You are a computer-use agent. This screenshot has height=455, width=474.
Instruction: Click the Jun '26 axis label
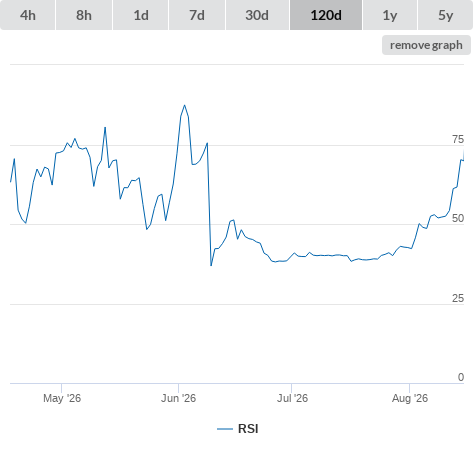pyautogui.click(x=178, y=398)
